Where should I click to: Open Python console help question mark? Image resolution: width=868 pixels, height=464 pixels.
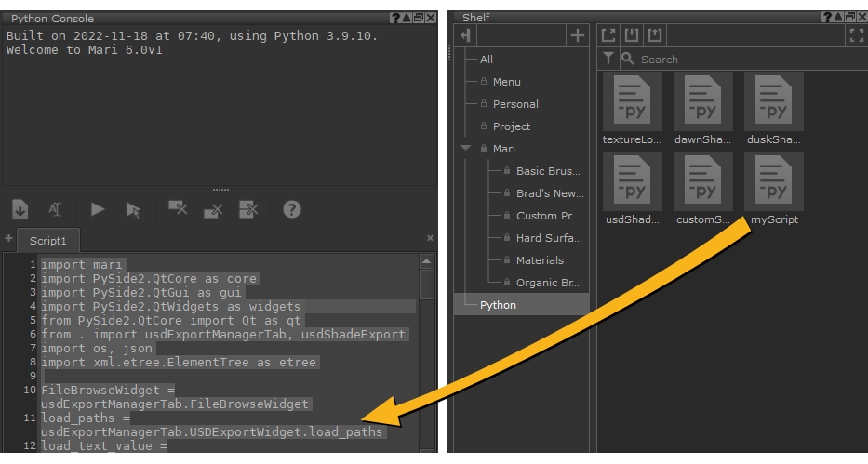pyautogui.click(x=291, y=210)
